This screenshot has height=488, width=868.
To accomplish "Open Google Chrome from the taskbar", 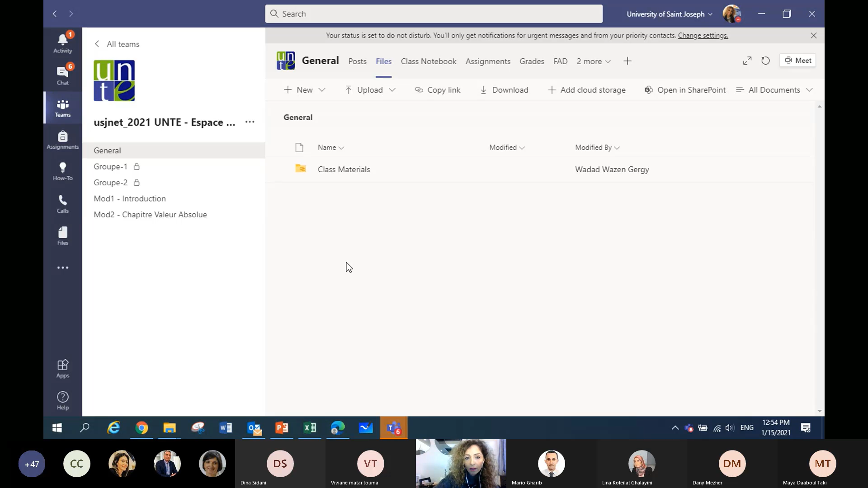I will coord(142,428).
